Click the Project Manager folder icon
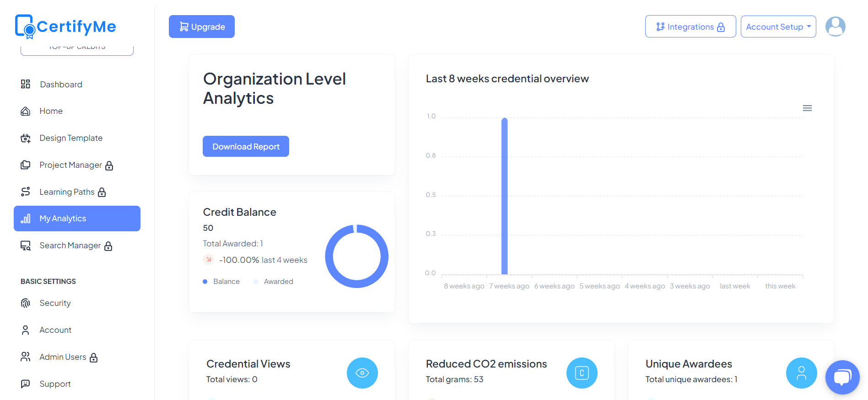The image size is (868, 400). pyautogui.click(x=26, y=165)
